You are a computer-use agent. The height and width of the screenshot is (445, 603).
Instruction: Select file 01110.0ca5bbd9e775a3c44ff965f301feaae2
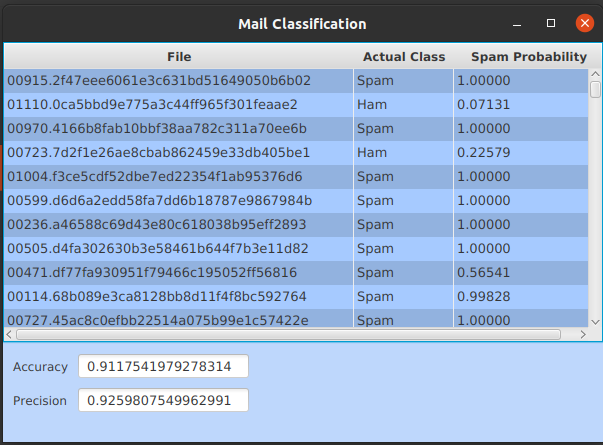[x=178, y=104]
